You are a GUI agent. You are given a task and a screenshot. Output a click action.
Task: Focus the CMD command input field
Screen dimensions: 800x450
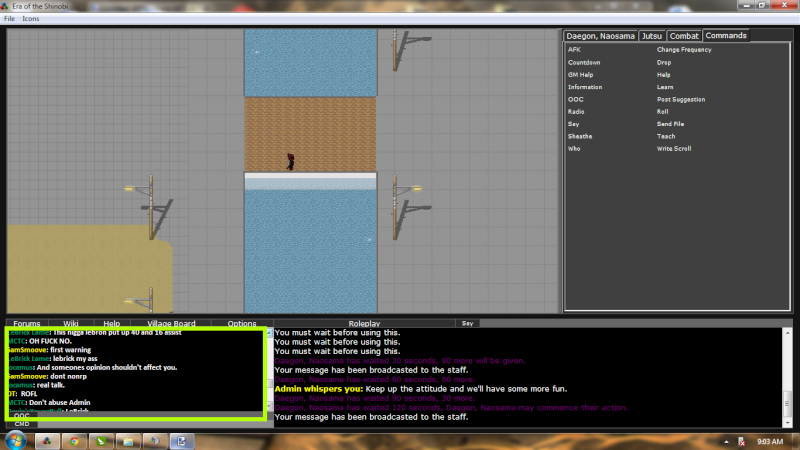155,424
